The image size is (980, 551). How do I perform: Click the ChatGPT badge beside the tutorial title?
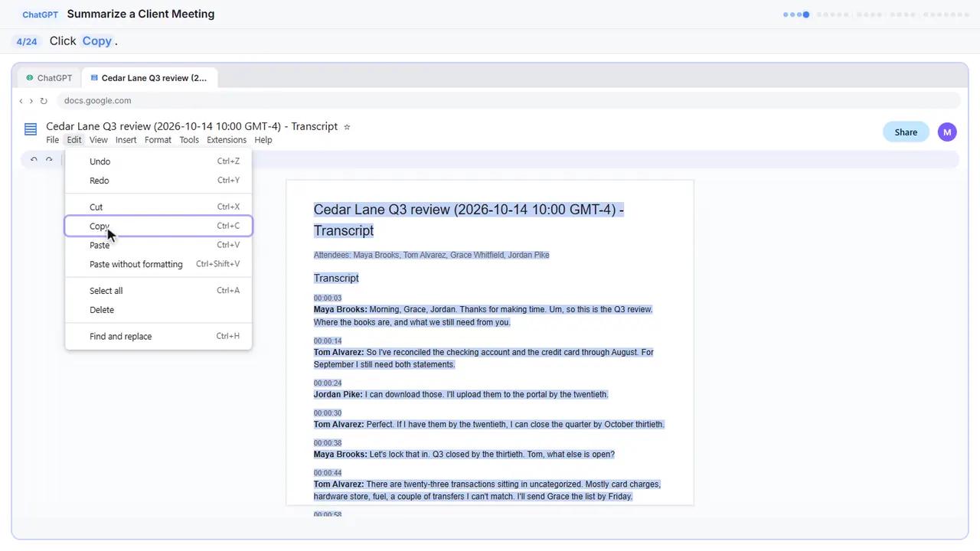(x=41, y=15)
